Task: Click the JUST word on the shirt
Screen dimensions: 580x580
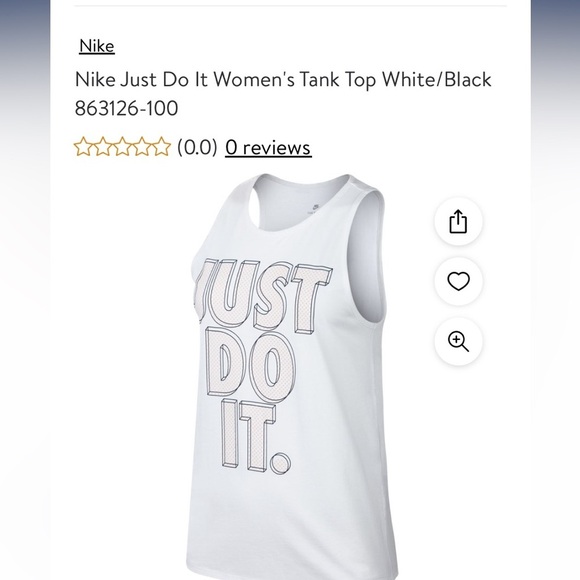Action: 264,294
